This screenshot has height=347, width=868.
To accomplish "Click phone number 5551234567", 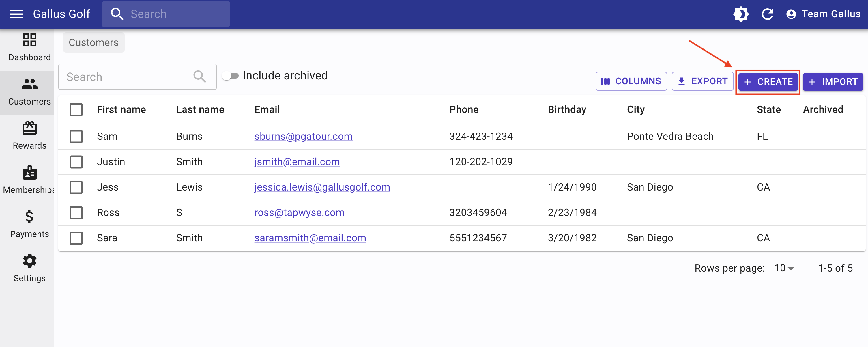I will [478, 238].
